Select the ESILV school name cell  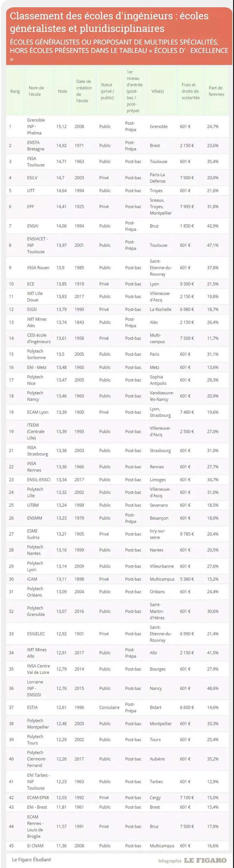[32, 178]
